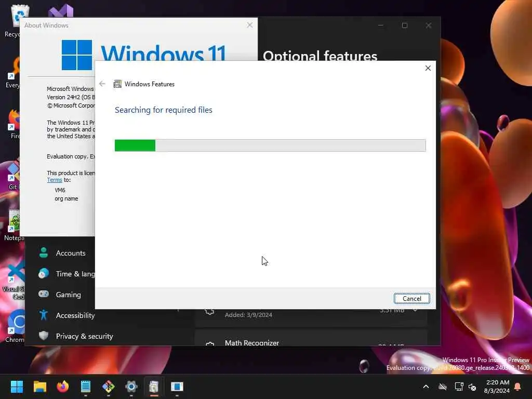Screen dimensions: 532x399
Task: Open Time & language in Settings sidebar
Action: pyautogui.click(x=66, y=274)
